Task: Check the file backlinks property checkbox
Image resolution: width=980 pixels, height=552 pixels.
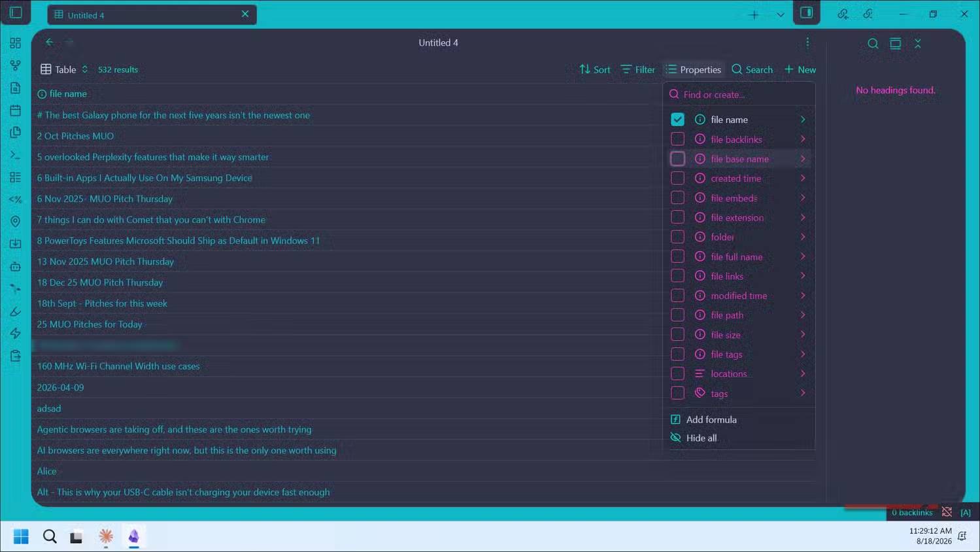Action: click(x=677, y=139)
